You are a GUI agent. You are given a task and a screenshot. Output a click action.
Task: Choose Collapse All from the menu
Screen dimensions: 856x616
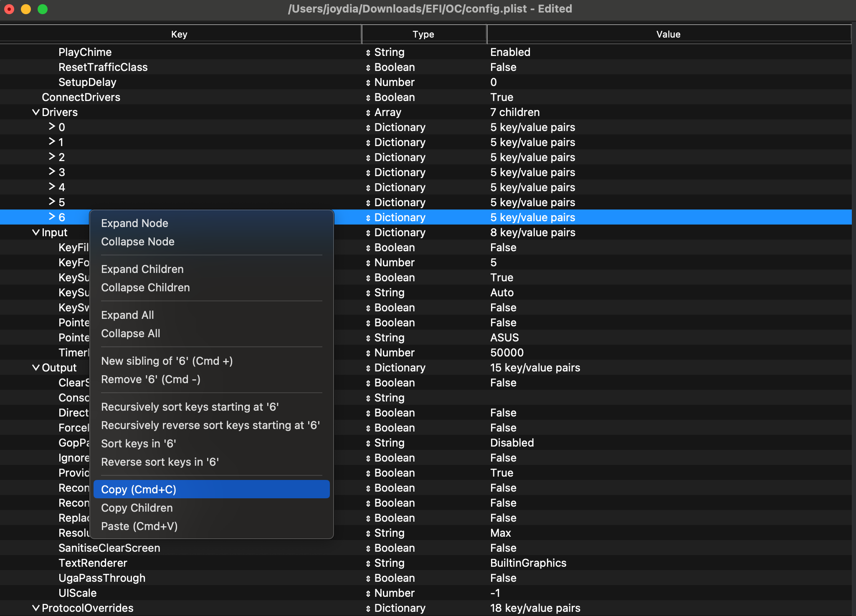211,333
